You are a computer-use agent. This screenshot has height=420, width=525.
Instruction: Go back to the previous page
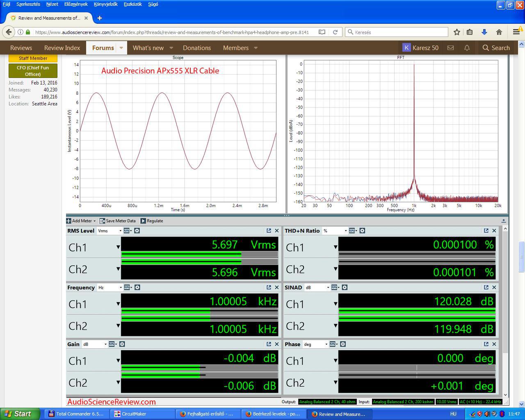click(9, 32)
